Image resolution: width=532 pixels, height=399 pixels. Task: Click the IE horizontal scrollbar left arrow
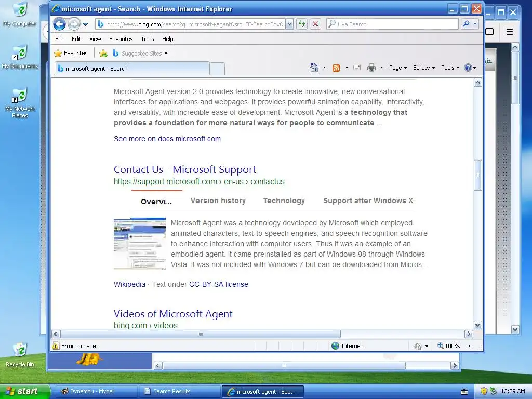click(56, 334)
